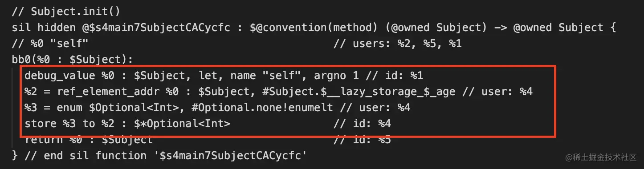Click the 'return %0 : $Subject' line
The width and height of the screenshot is (644, 169).
pos(89,139)
